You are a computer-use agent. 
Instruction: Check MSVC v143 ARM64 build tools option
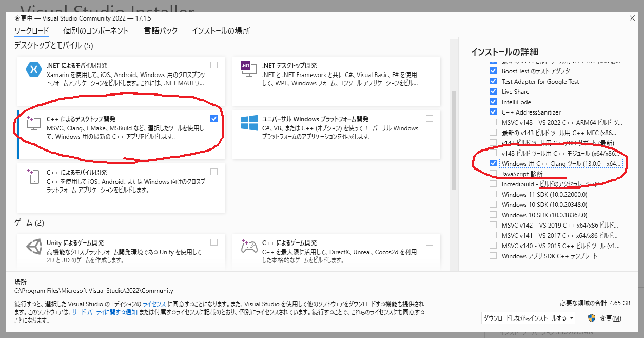pos(493,122)
